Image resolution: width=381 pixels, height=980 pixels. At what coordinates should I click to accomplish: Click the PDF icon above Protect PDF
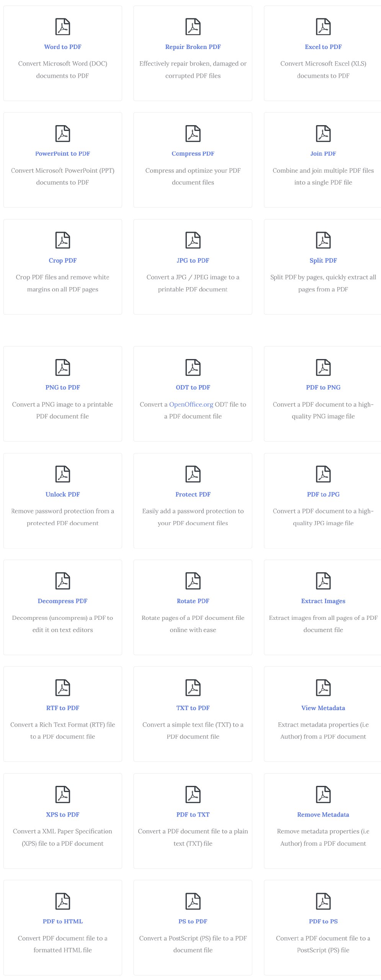point(193,474)
